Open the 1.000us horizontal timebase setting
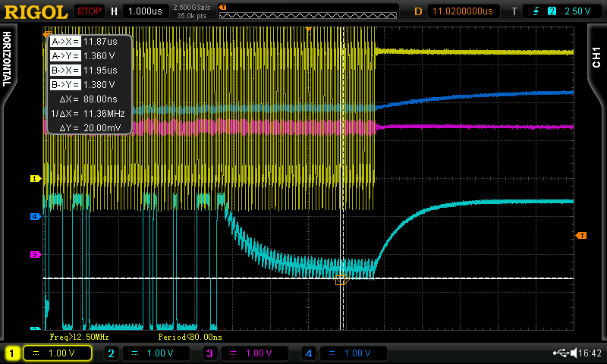The width and height of the screenshot is (607, 364). [146, 11]
